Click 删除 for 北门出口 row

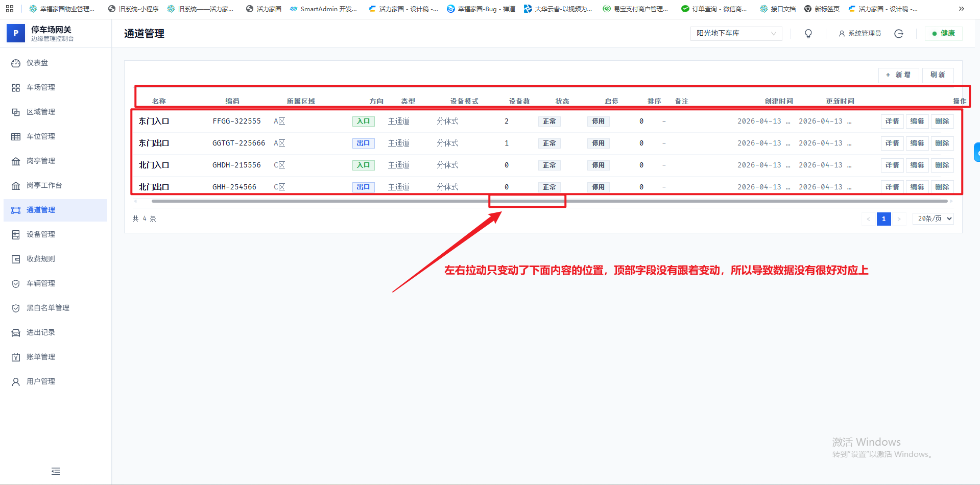click(942, 187)
